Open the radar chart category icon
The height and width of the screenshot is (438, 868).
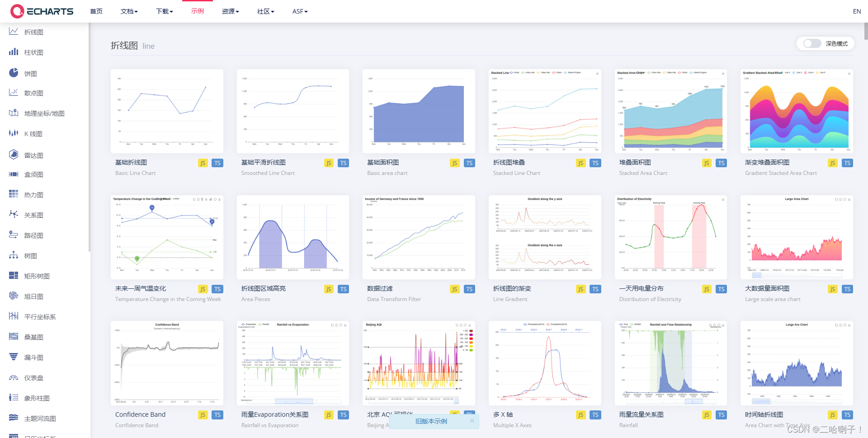[x=14, y=155]
